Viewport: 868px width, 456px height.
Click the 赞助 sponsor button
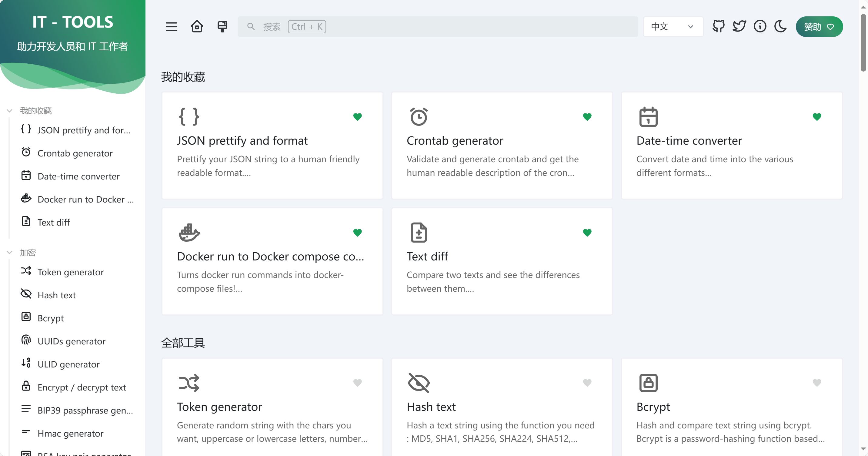(819, 27)
